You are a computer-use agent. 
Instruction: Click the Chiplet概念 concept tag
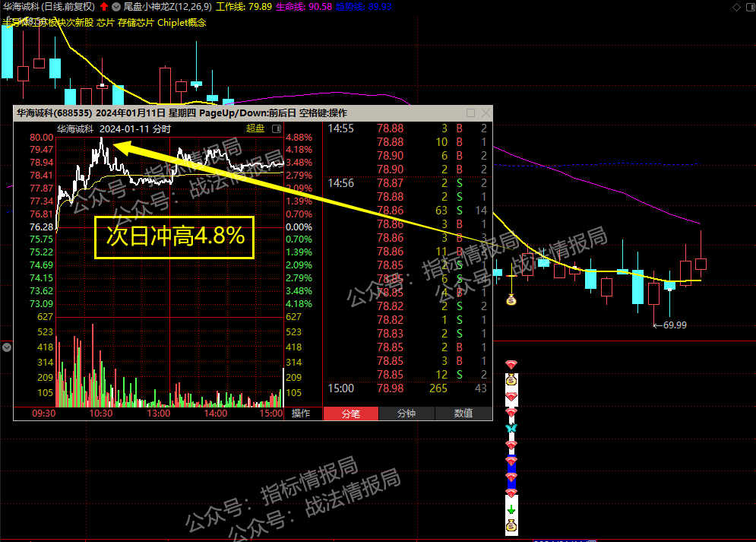click(x=182, y=23)
